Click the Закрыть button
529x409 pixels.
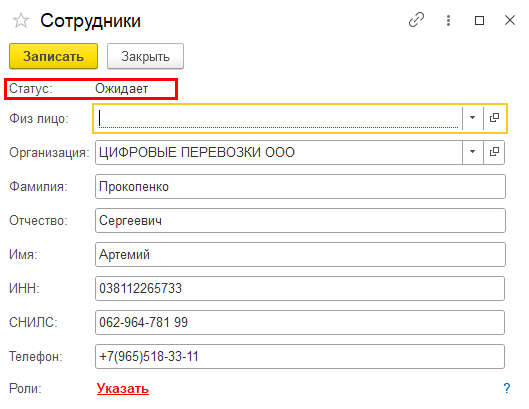coord(145,56)
